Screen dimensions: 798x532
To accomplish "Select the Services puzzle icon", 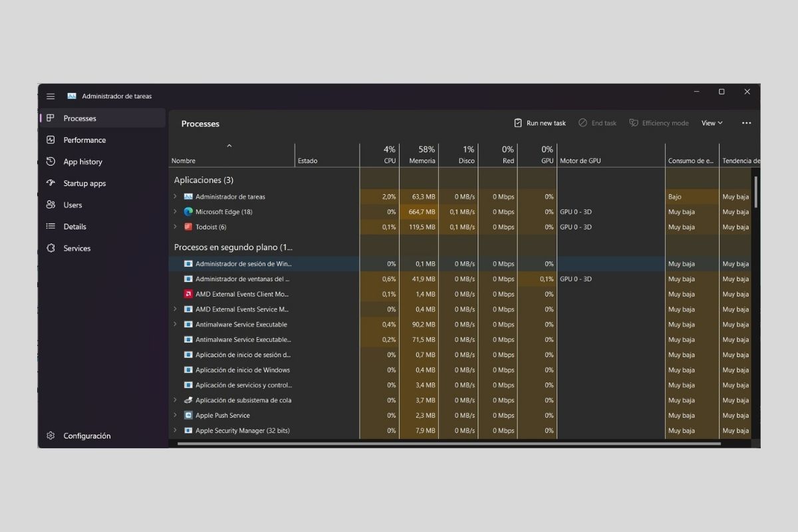I will coord(51,248).
